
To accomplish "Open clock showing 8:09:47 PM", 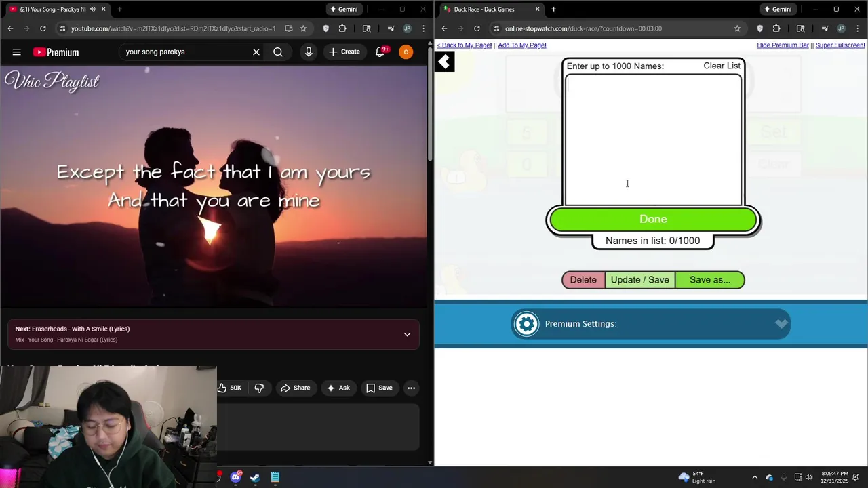I will pos(835,477).
